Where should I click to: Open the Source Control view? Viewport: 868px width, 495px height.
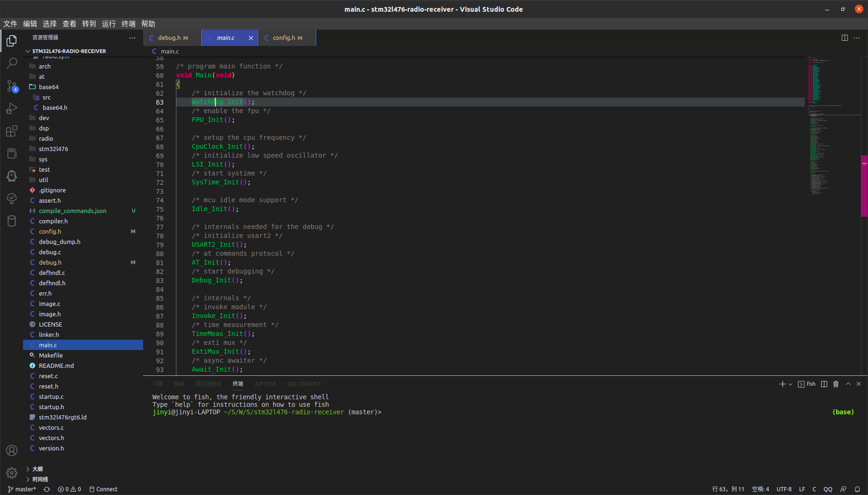pos(12,86)
